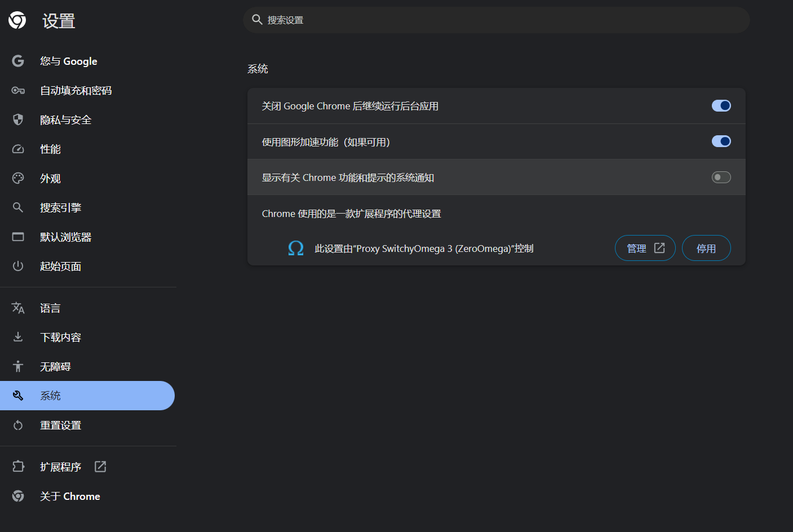Viewport: 793px width, 532px height.
Task: Click the power icon for 起始页面
Action: (x=18, y=266)
